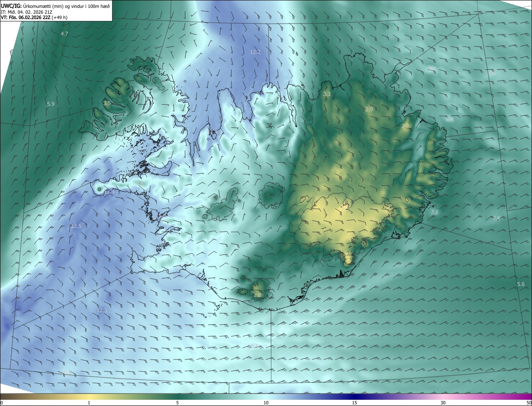Click the map title "Úrkomumætti (mm) og vindur í 100m hæð"
This screenshot has width=532, height=406.
pos(66,5)
